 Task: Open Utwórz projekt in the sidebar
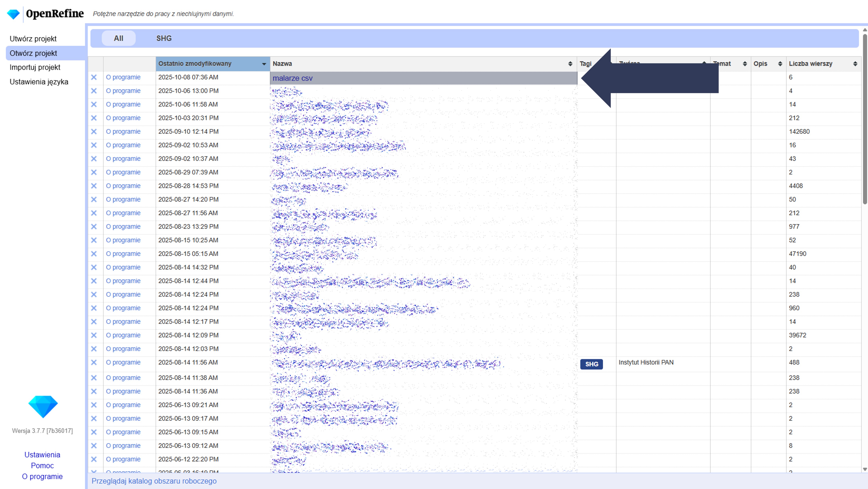pos(33,39)
